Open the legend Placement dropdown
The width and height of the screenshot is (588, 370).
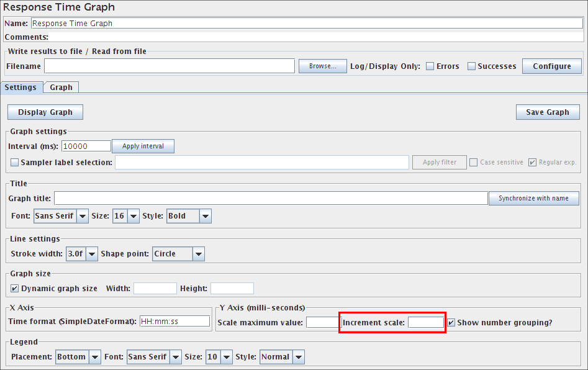[x=78, y=357]
